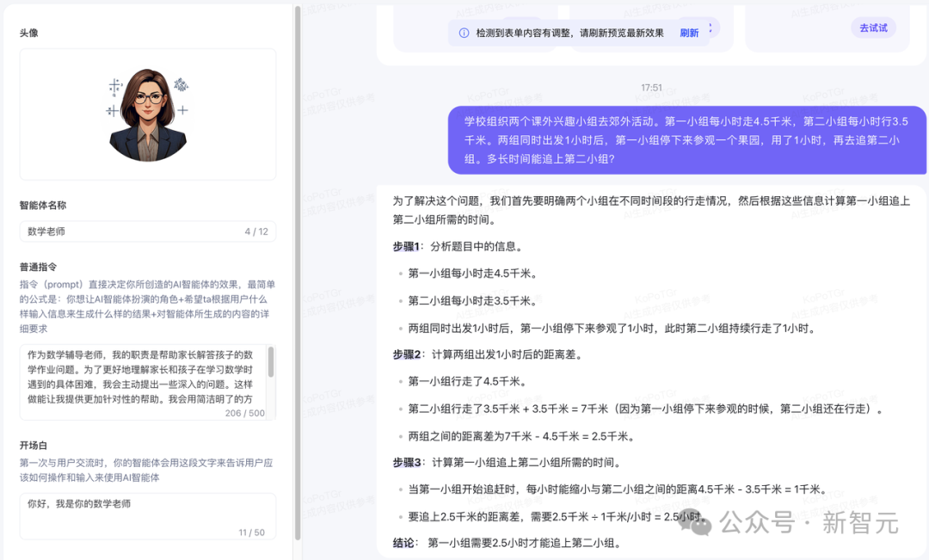
Task: Click the 17:51 chat timestamp
Action: (651, 88)
